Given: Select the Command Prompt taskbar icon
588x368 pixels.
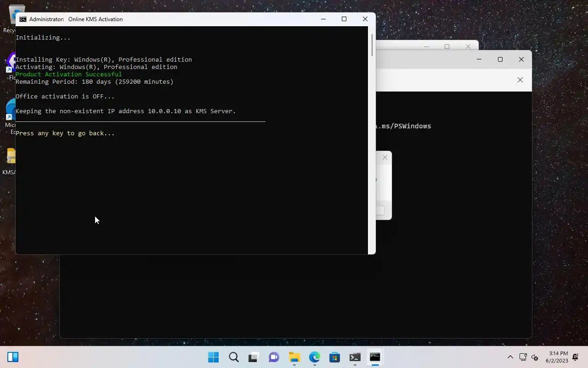Looking at the screenshot, I should [375, 357].
